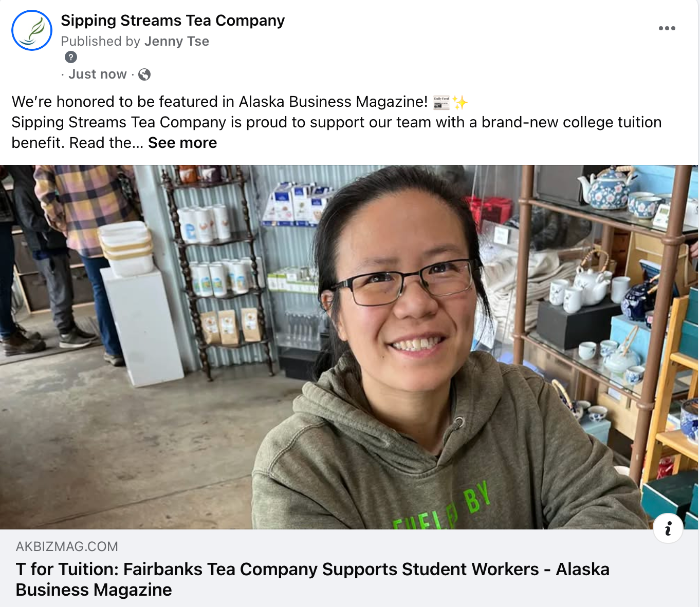Click the question mark help icon

[x=71, y=57]
